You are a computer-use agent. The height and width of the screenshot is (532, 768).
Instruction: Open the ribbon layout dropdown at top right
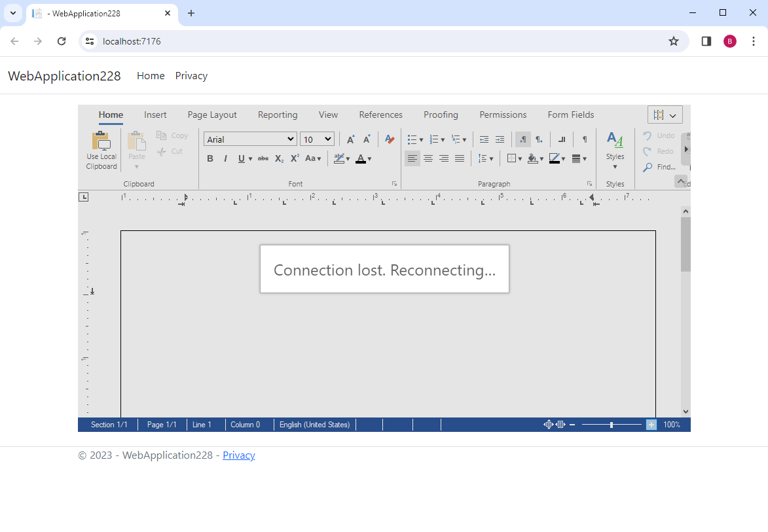[x=665, y=115]
